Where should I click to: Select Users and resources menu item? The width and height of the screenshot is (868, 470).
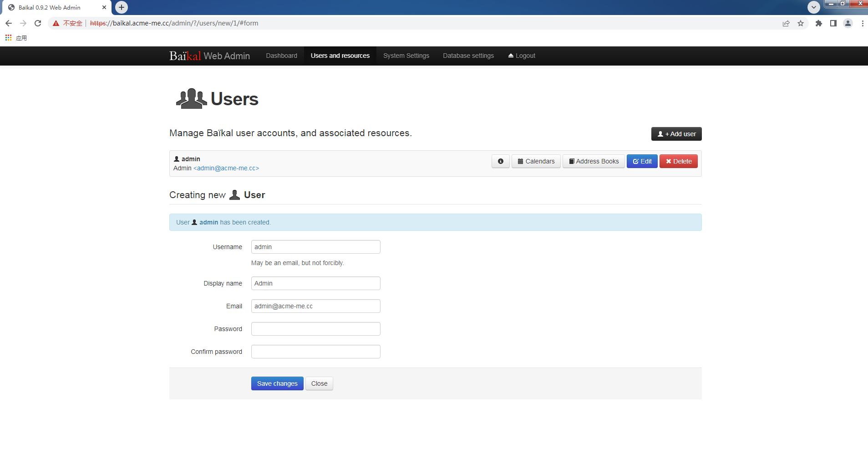[x=340, y=56]
